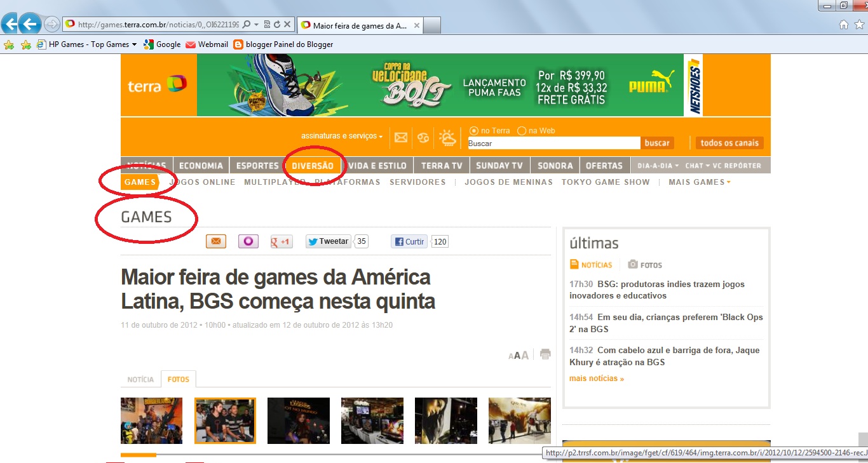This screenshot has width=868, height=463.
Task: Open the Puma Faas banner advertisement
Action: pos(440,85)
